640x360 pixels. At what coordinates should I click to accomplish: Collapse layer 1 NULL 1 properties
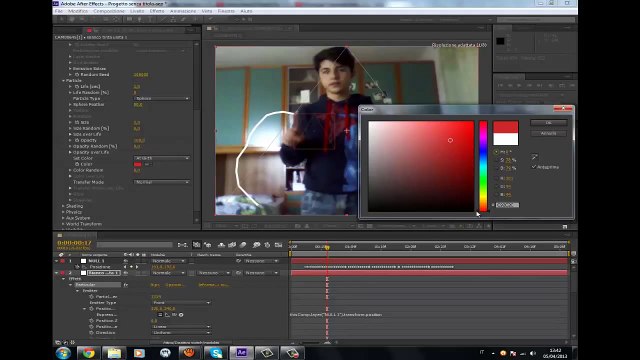click(x=56, y=261)
